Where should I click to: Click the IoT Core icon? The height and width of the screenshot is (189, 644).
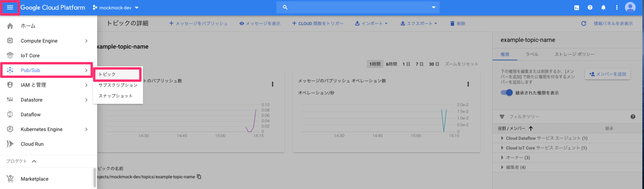point(10,55)
